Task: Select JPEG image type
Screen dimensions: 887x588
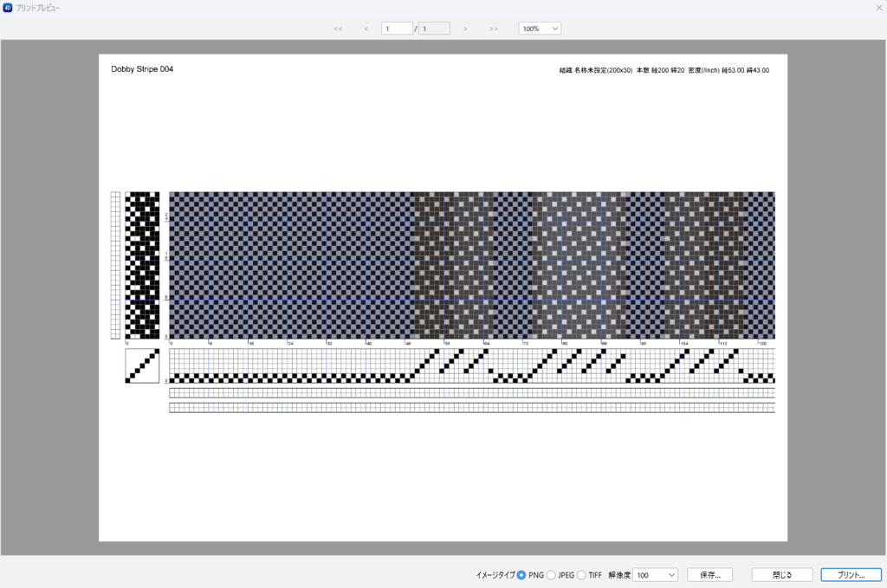Action: [x=552, y=575]
